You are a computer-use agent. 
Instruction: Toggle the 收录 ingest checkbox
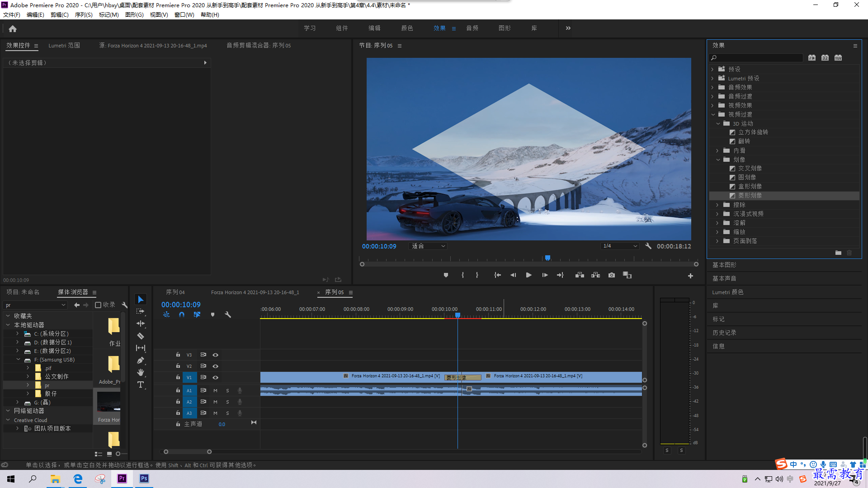[x=98, y=305]
